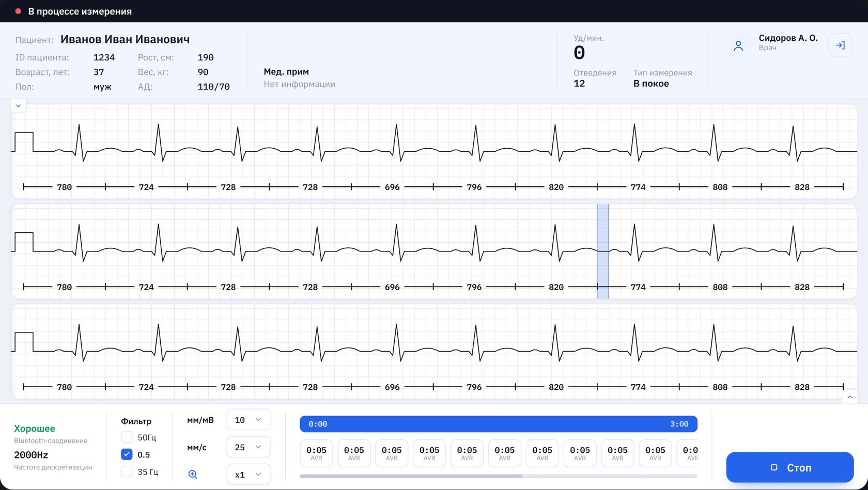The width and height of the screenshot is (868, 490).
Task: Click the Сидоров А. О. doctor name
Action: click(788, 38)
